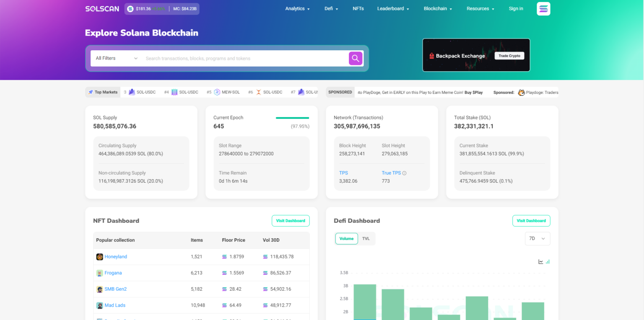Switch the Defi chart to bar view
The image size is (644, 320).
pos(548,262)
